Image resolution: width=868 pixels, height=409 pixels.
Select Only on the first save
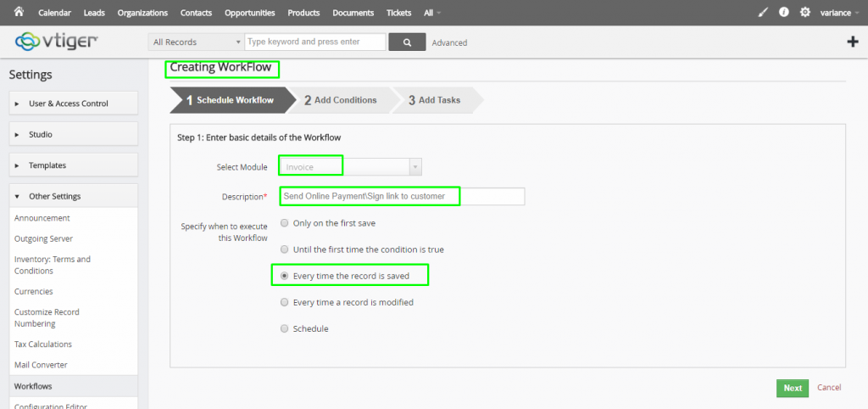(x=284, y=223)
